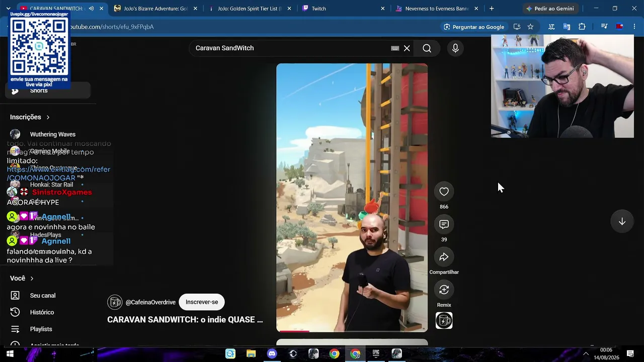Clear the Caravan SandWitch search text
This screenshot has width=644, height=362.
pyautogui.click(x=407, y=48)
